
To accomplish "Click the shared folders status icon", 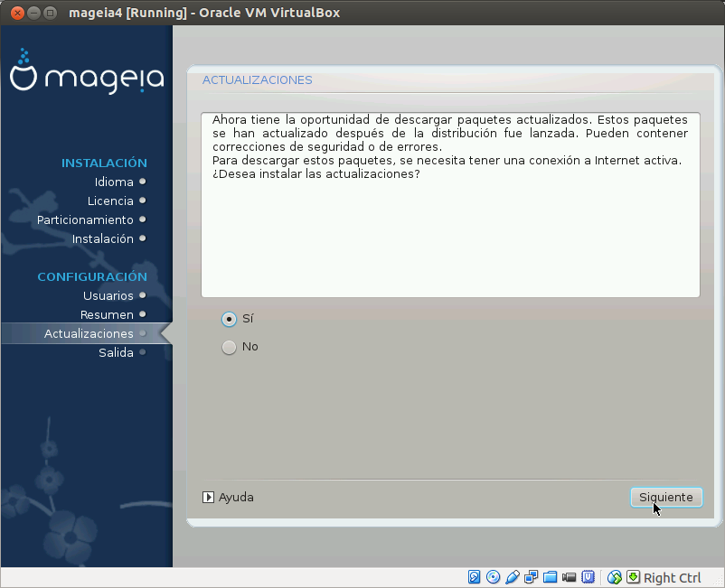I will click(x=551, y=576).
